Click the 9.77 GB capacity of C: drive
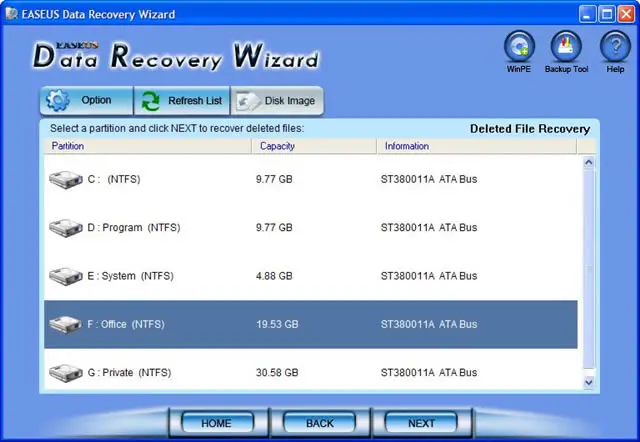The height and width of the screenshot is (442, 640). coord(274,179)
